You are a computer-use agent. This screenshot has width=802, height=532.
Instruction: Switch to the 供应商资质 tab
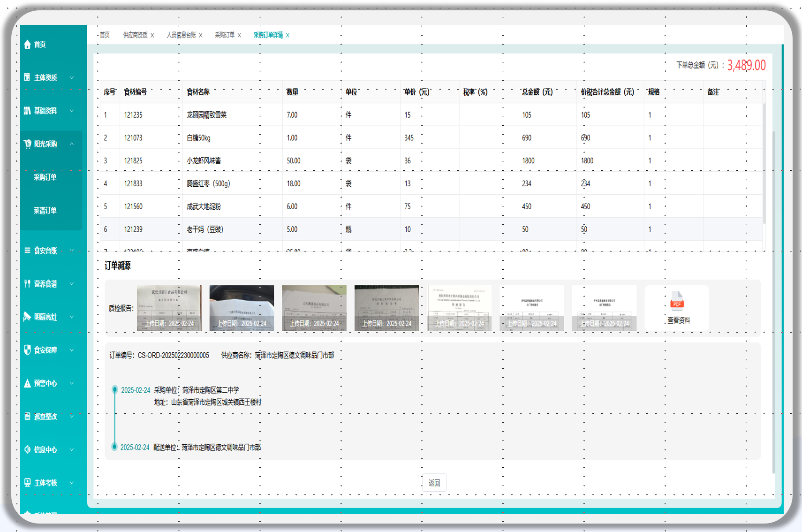click(135, 35)
